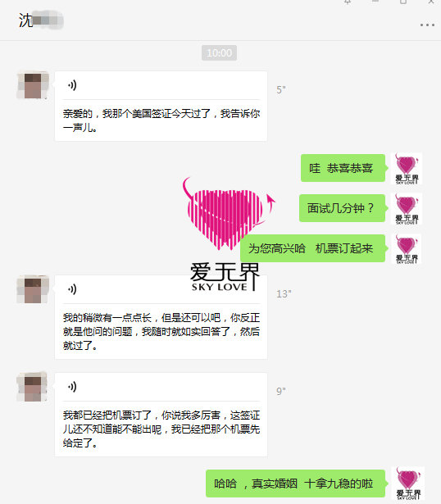
Task: Click Sky Love avatar next to 为您高兴哈 message
Action: tap(407, 249)
